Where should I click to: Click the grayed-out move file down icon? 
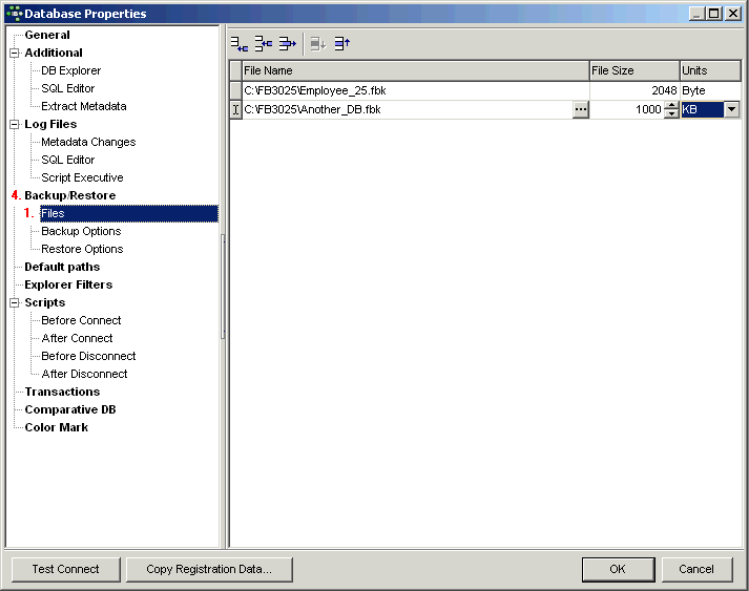point(318,43)
